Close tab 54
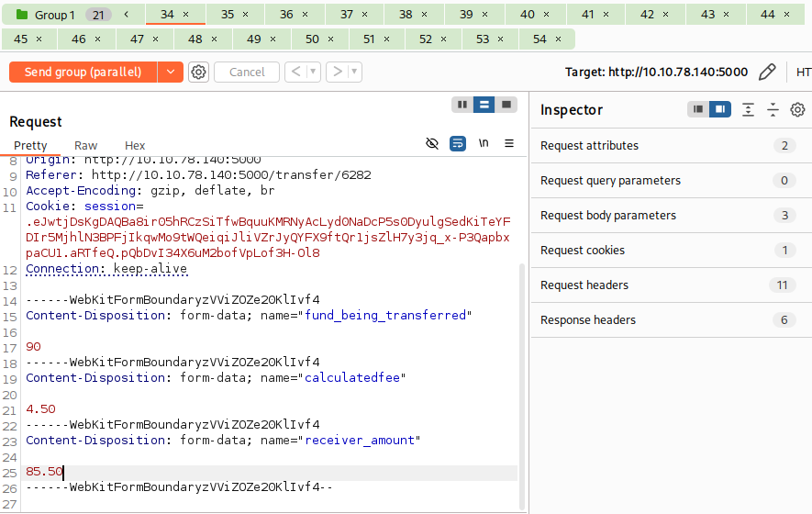The width and height of the screenshot is (812, 514). [x=558, y=39]
